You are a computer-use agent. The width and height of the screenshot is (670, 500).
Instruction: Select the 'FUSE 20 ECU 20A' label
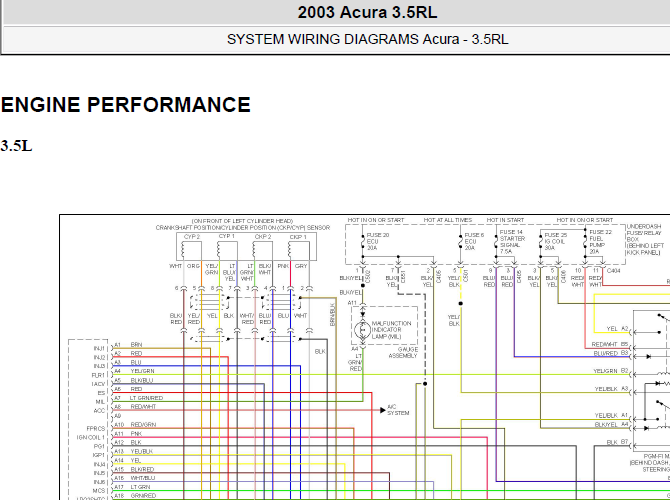coord(378,241)
